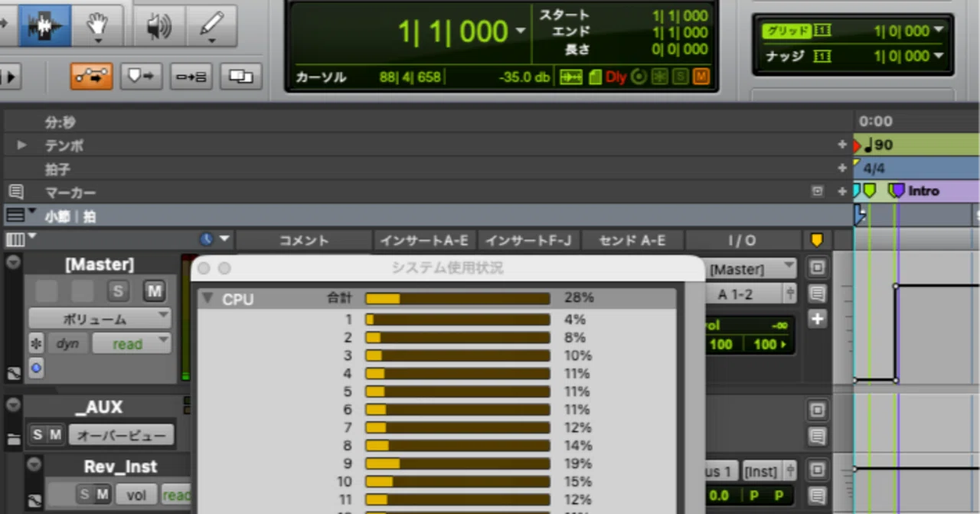Image resolution: width=980 pixels, height=514 pixels.
Task: Open the linearity display mode clock dropdown
Action: pos(214,239)
